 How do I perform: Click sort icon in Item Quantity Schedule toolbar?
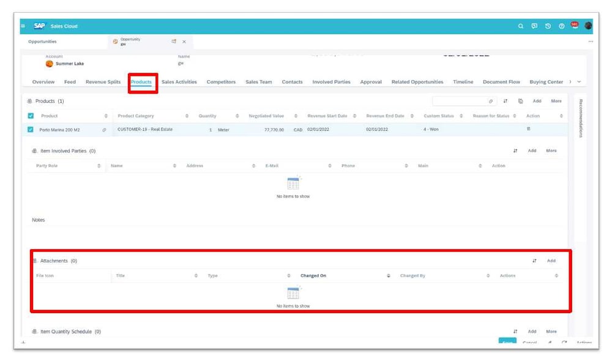pyautogui.click(x=515, y=331)
